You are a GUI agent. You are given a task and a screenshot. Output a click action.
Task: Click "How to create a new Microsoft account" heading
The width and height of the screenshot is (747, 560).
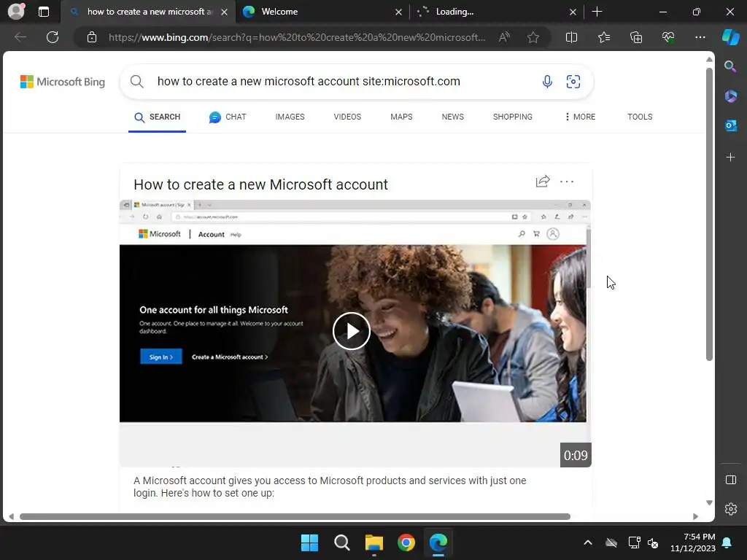tap(260, 184)
